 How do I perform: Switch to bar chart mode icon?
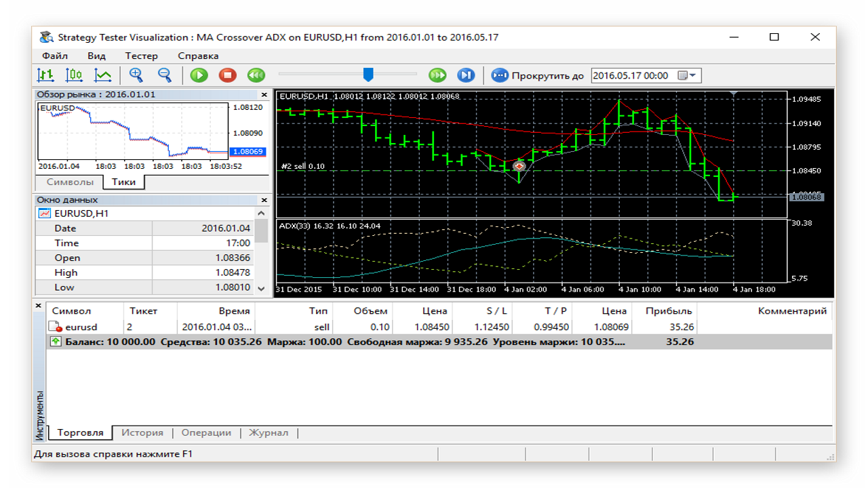click(x=45, y=75)
